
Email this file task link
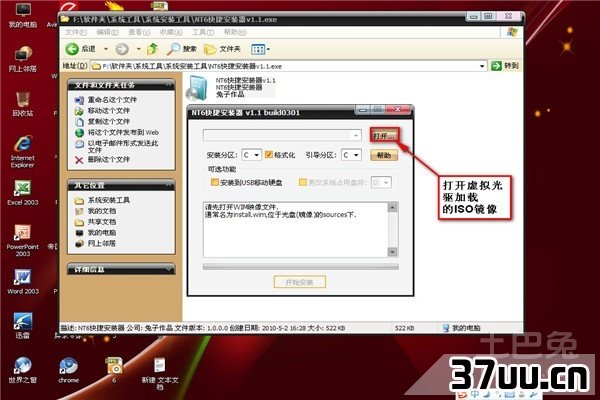[123, 146]
